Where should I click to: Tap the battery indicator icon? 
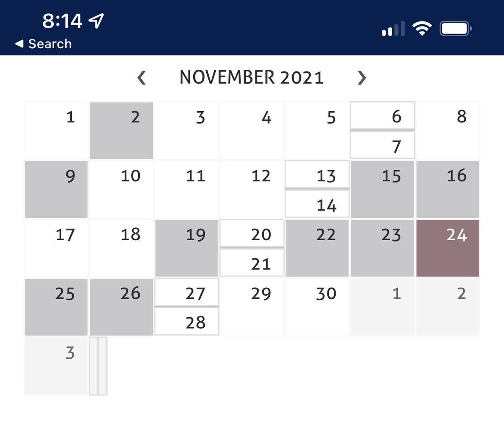(456, 29)
